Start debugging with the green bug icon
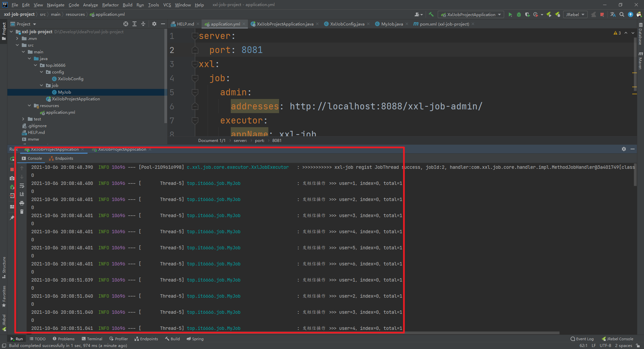644x349 pixels. click(x=519, y=14)
